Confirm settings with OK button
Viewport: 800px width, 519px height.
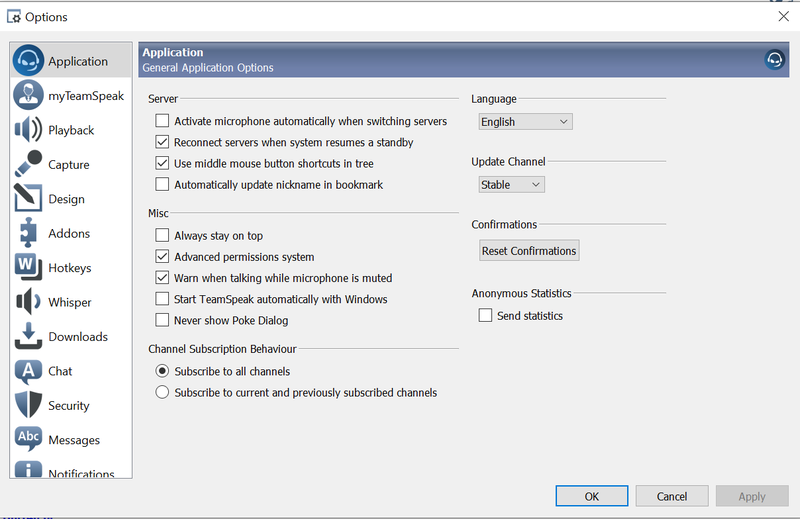coord(592,496)
